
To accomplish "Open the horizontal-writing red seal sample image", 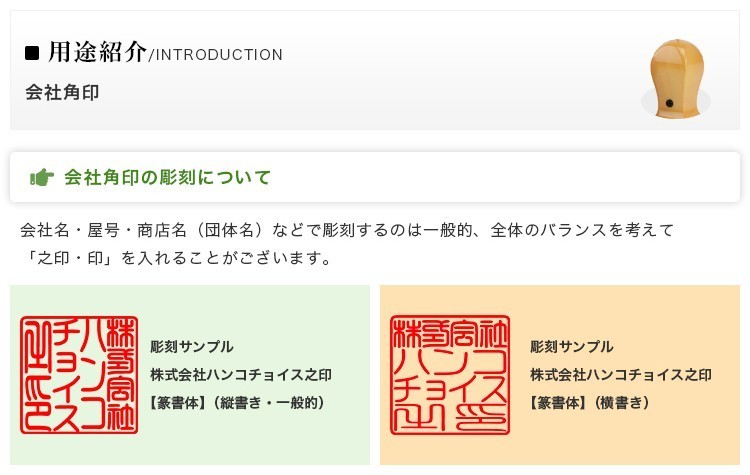I will [x=450, y=375].
